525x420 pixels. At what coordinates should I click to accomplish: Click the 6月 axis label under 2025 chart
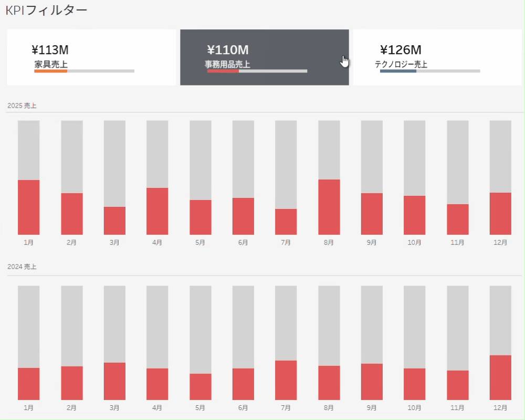tap(243, 243)
